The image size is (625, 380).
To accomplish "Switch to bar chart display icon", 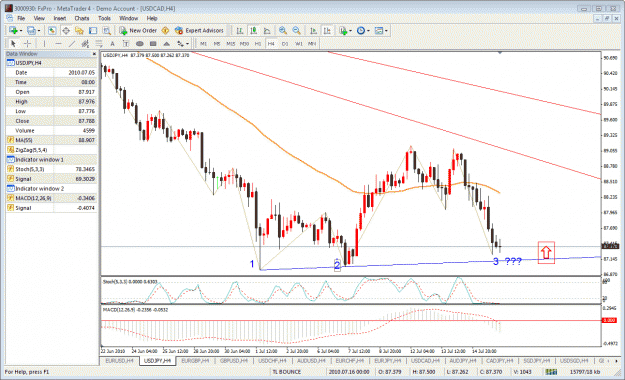I will (240, 30).
